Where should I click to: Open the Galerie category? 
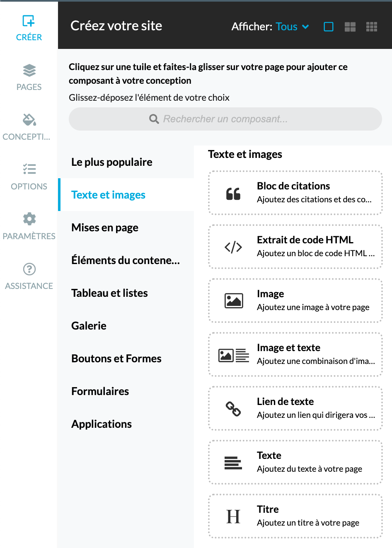[89, 325]
